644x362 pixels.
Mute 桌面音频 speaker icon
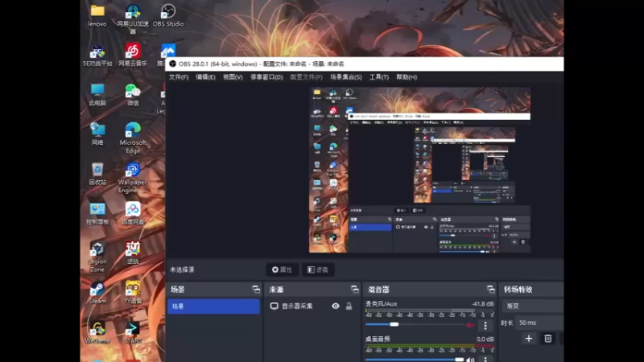pyautogui.click(x=470, y=360)
